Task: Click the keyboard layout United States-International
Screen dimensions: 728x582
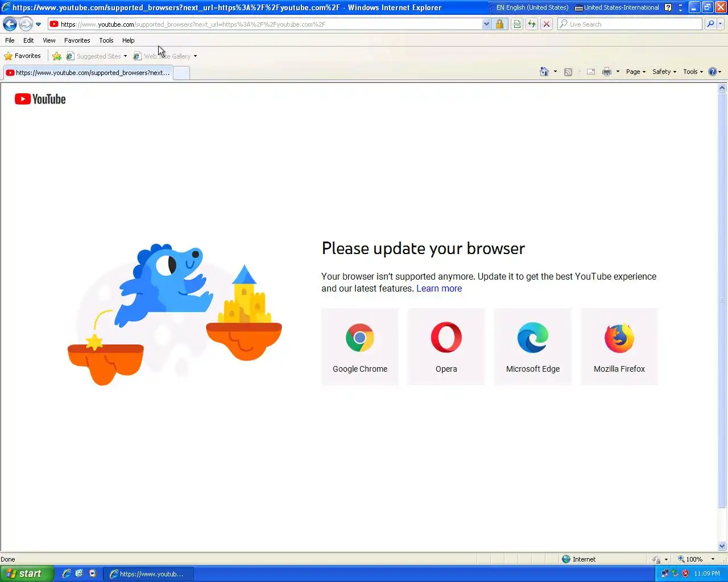Action: pyautogui.click(x=617, y=7)
